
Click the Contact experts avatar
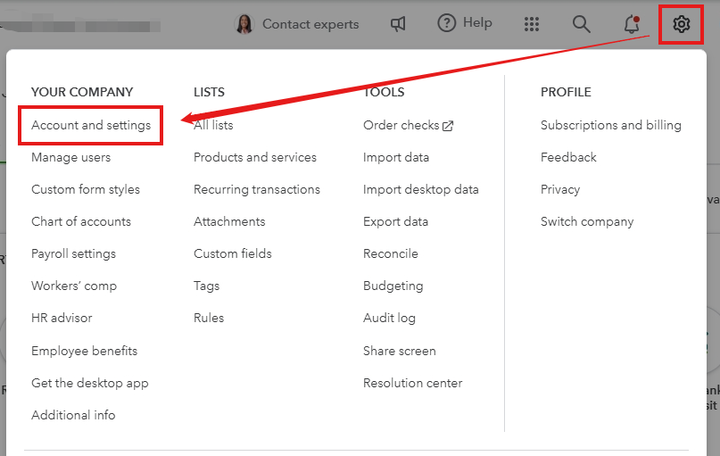245,24
